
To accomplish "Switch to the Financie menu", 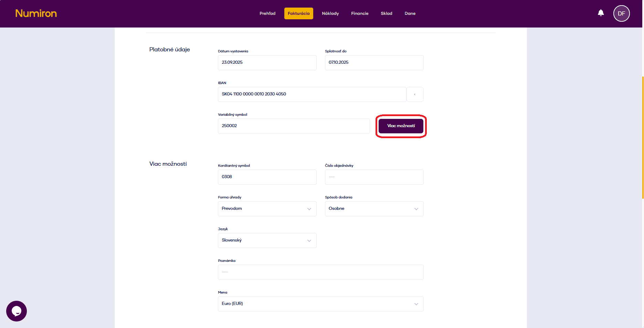I will click(360, 13).
